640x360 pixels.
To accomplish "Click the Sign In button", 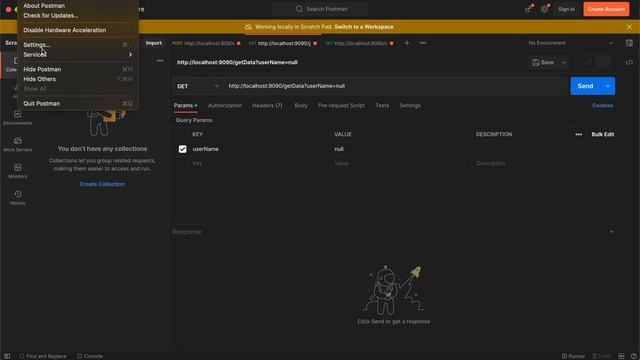I will coord(566,9).
